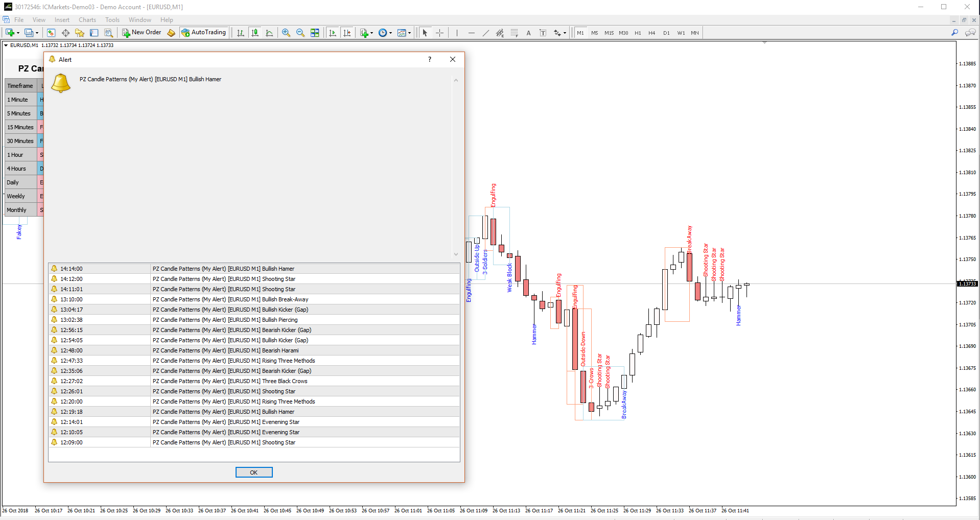Image resolution: width=980 pixels, height=520 pixels.
Task: Open the Insert menu
Action: click(x=62, y=20)
